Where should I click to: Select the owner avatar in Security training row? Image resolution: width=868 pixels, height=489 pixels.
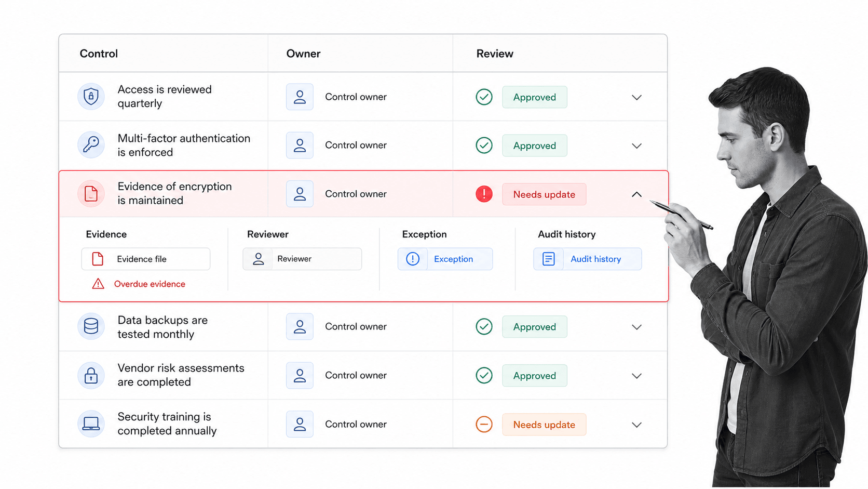[300, 424]
